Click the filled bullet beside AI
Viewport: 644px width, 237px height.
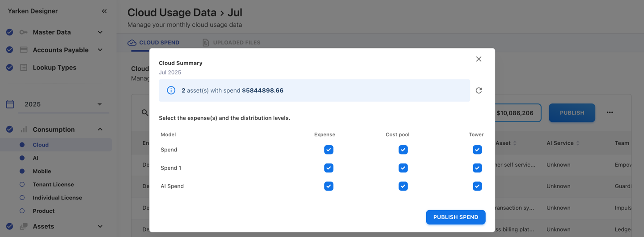[x=22, y=158]
